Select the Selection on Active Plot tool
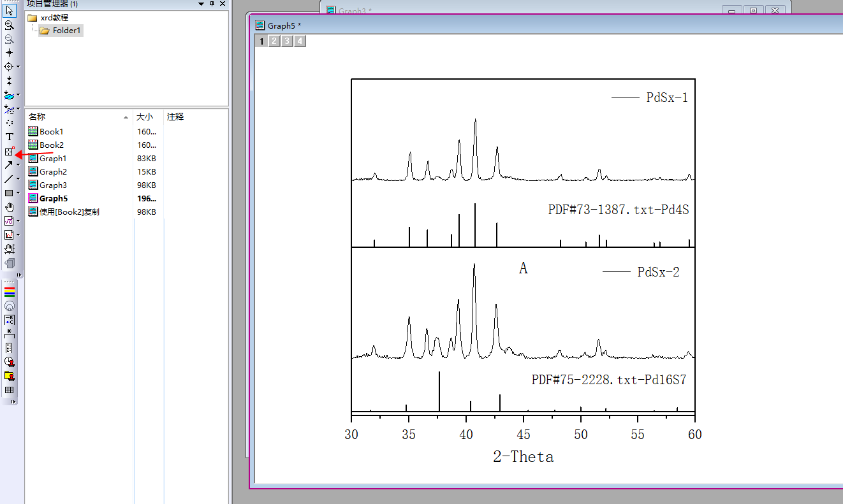Viewport: 843px width, 504px height. point(9,95)
